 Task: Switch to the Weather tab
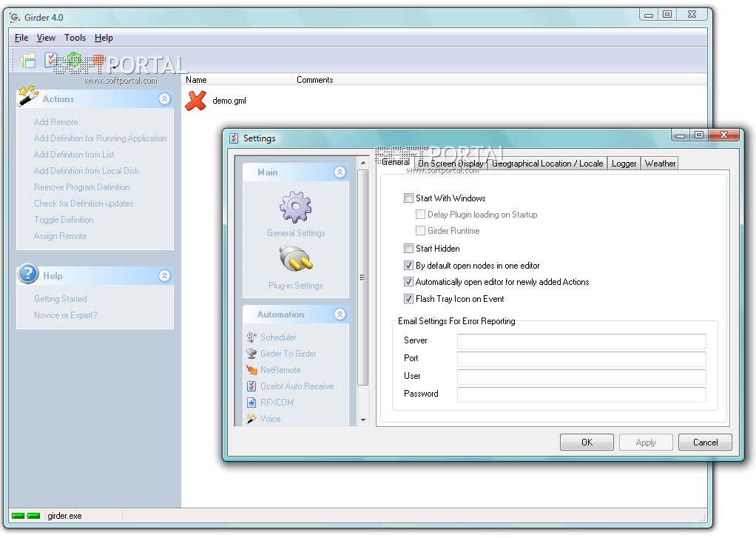pos(660,164)
